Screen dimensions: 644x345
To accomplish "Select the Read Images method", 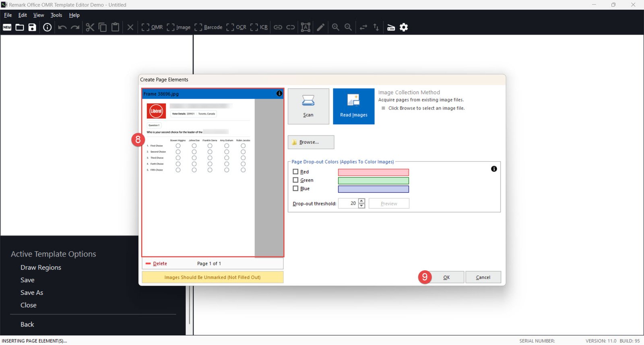I will [353, 107].
